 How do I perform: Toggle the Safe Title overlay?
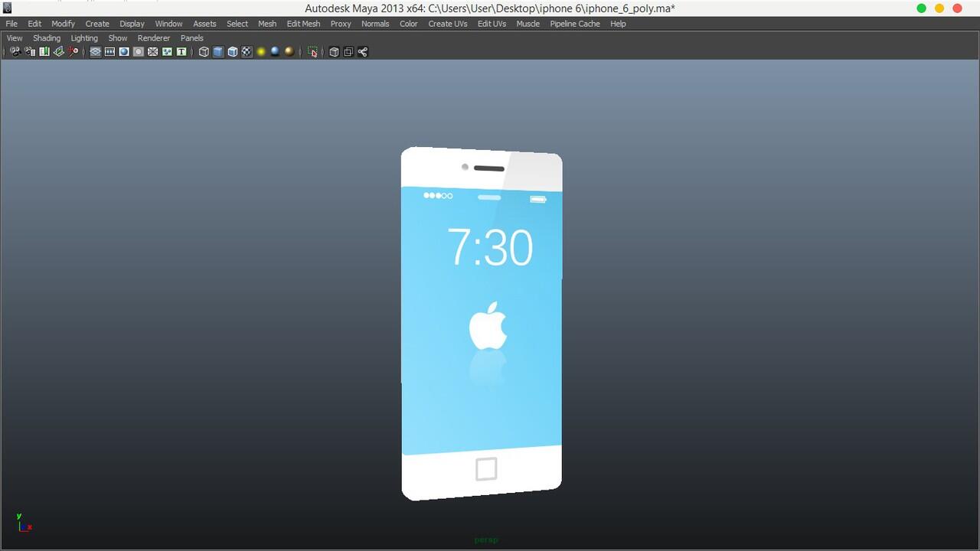click(x=181, y=52)
